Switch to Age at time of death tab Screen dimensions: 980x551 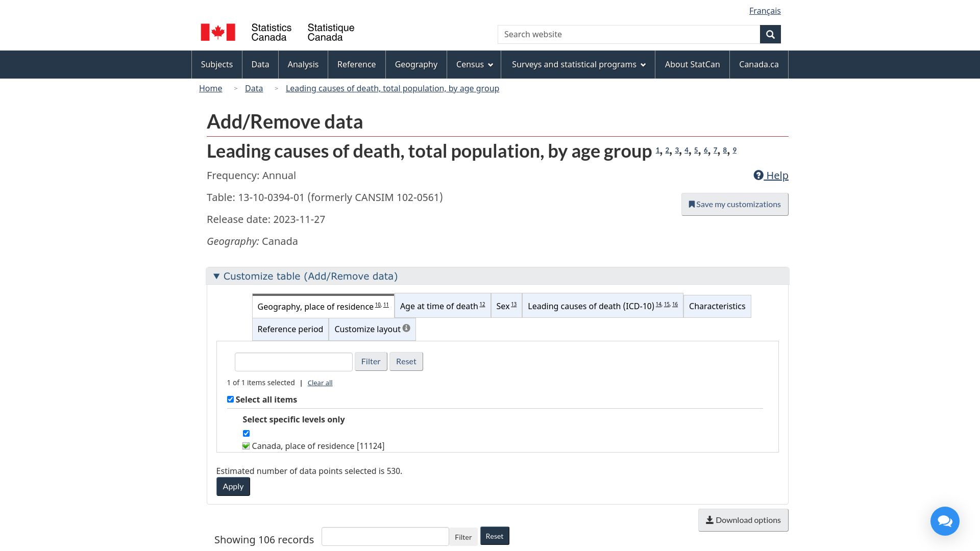coord(443,306)
